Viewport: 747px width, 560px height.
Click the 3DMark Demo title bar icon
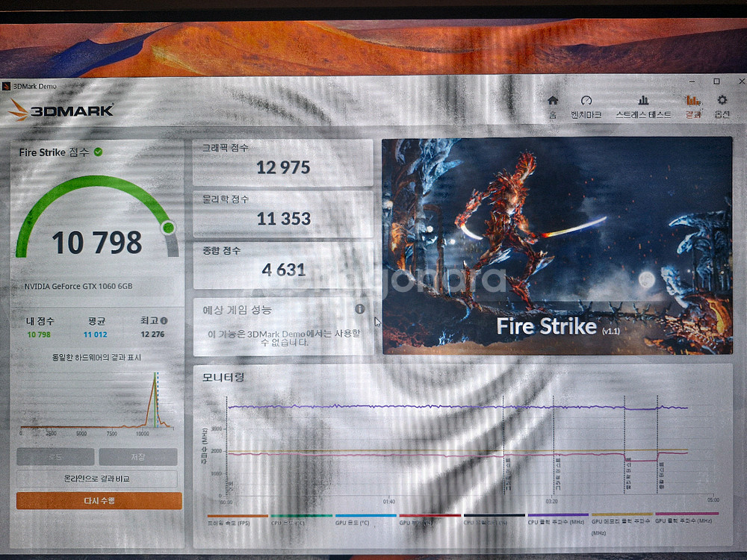coord(6,86)
